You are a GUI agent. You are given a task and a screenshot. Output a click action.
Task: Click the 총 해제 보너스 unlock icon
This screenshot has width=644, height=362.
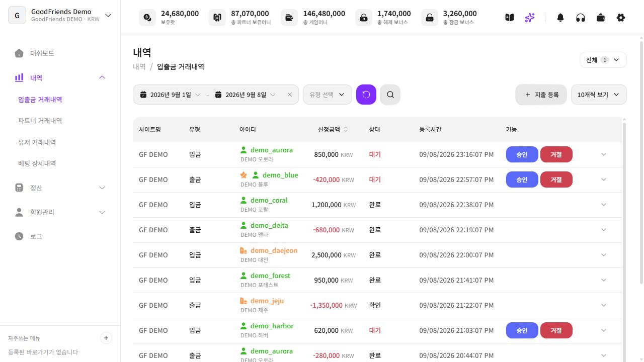pyautogui.click(x=363, y=18)
